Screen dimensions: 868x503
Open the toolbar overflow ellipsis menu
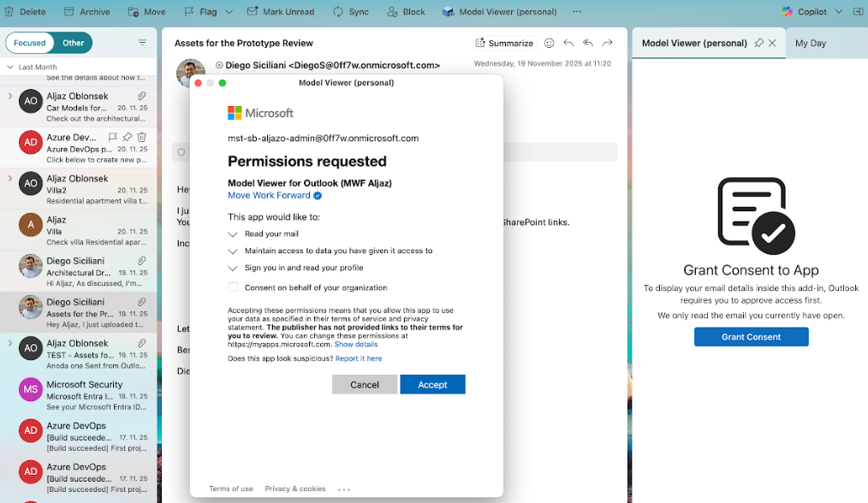tap(577, 12)
